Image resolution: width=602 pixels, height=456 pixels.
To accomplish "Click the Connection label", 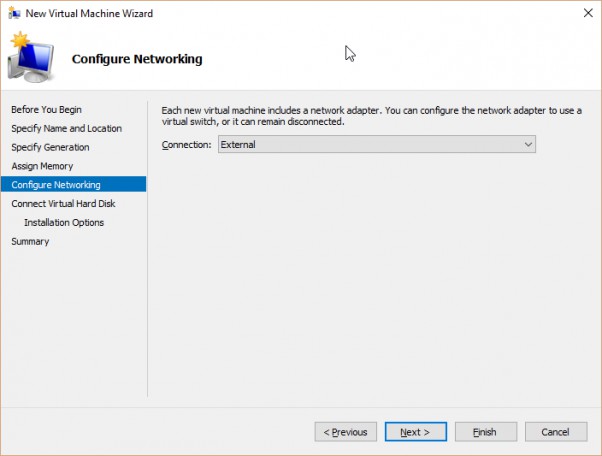I will [x=187, y=145].
